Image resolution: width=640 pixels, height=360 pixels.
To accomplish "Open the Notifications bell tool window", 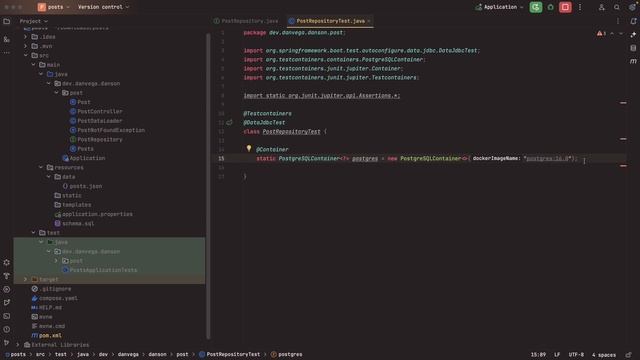I will coord(633,21).
